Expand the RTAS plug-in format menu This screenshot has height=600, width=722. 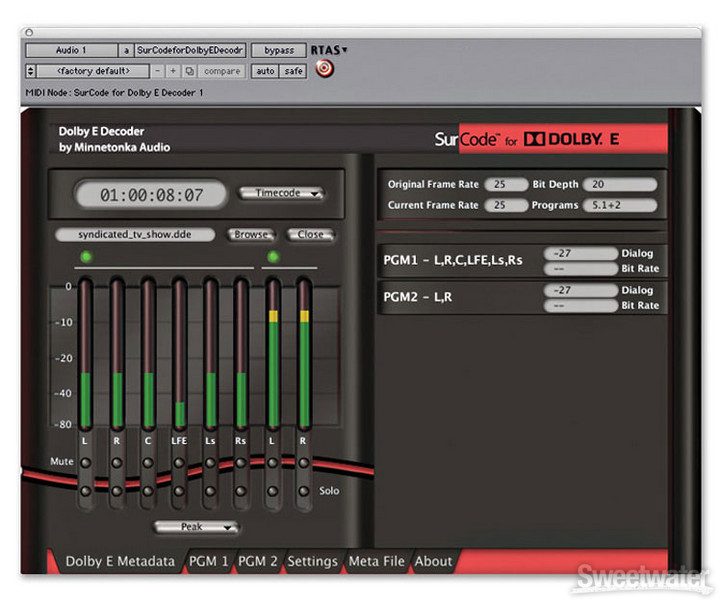tap(329, 49)
